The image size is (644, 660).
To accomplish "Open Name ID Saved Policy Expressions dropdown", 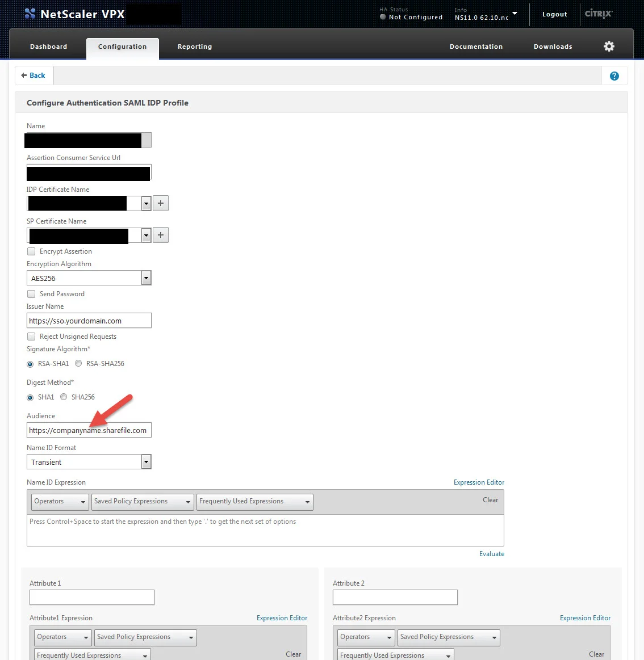I will pyautogui.click(x=143, y=502).
